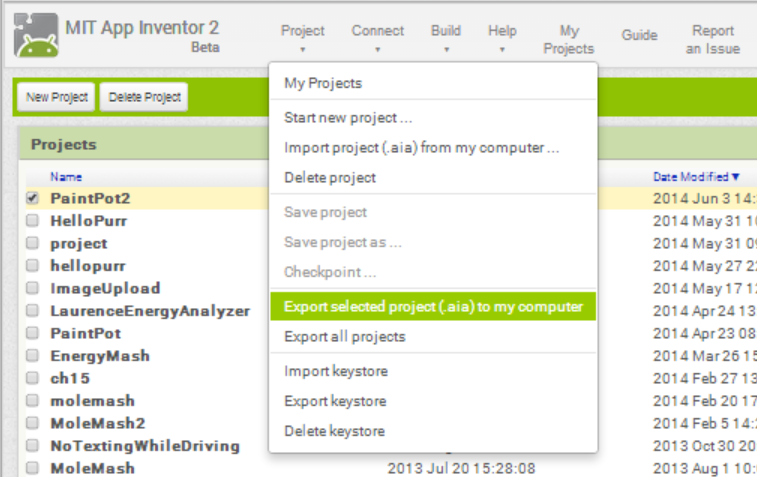Click the Delete Project button
The width and height of the screenshot is (757, 477).
pyautogui.click(x=144, y=97)
